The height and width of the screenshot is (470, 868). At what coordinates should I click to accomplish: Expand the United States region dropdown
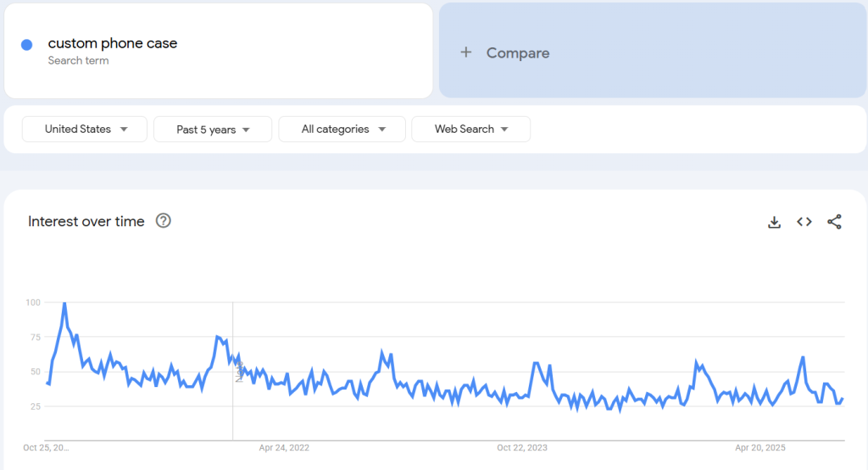85,130
